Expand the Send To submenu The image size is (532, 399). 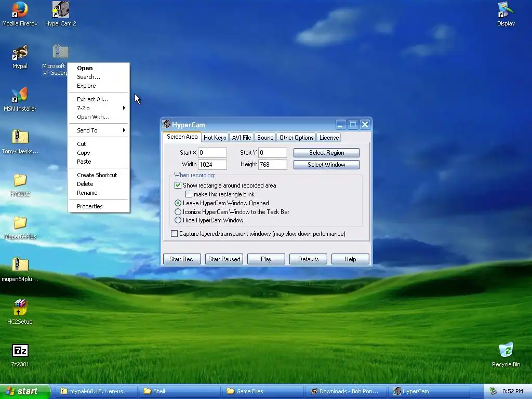(98, 130)
